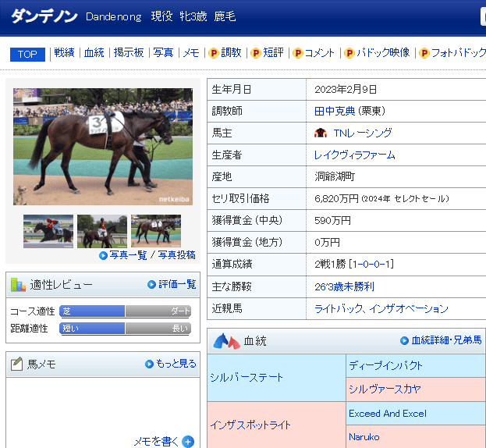Open the premium 調教 training tab

coord(231,53)
